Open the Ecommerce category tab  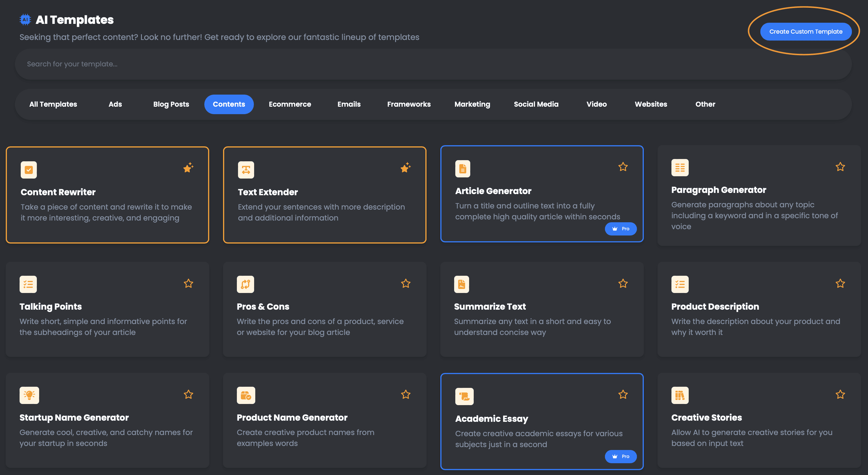point(290,104)
